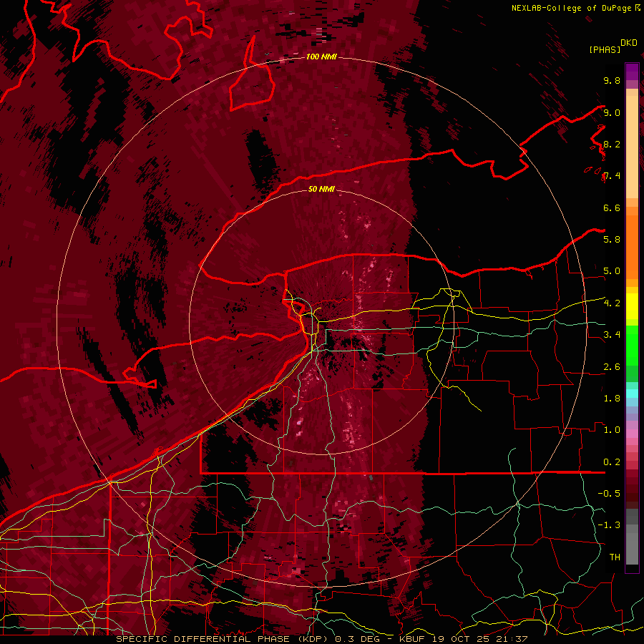
Task: Click the -0.5 legend value
Action: [609, 494]
